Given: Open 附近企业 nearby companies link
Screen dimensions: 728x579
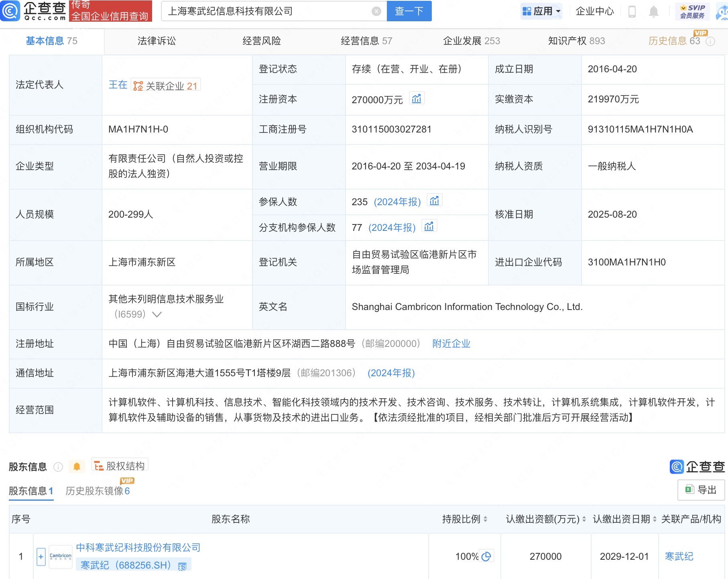Looking at the screenshot, I should pyautogui.click(x=451, y=344).
